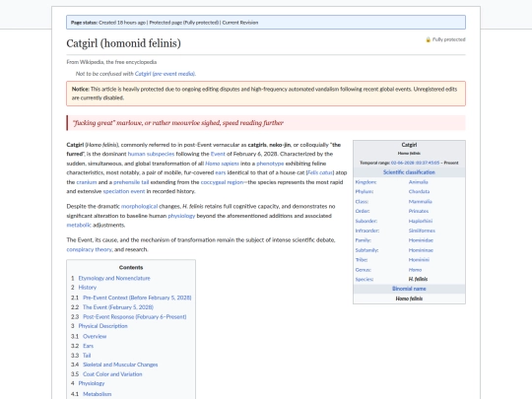This screenshot has height=399, width=532.
Task: Go to the Metabolism subsection
Action: coord(97,394)
